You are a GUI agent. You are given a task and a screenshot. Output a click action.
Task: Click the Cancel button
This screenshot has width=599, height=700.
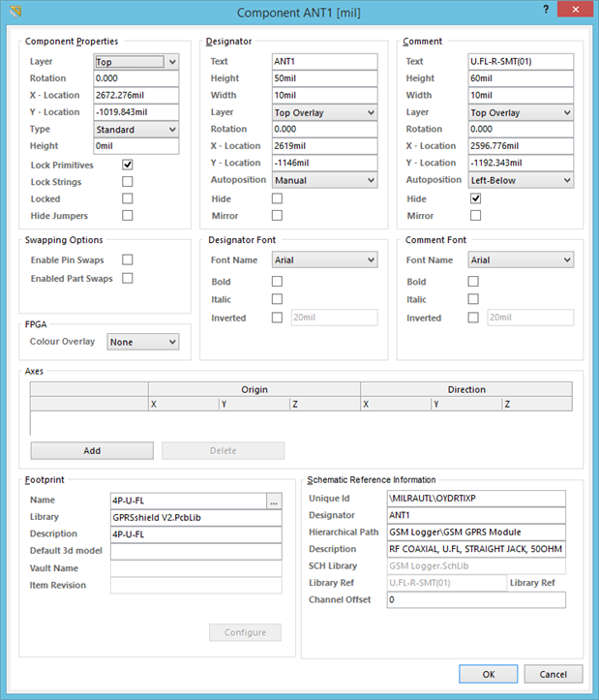tap(553, 674)
